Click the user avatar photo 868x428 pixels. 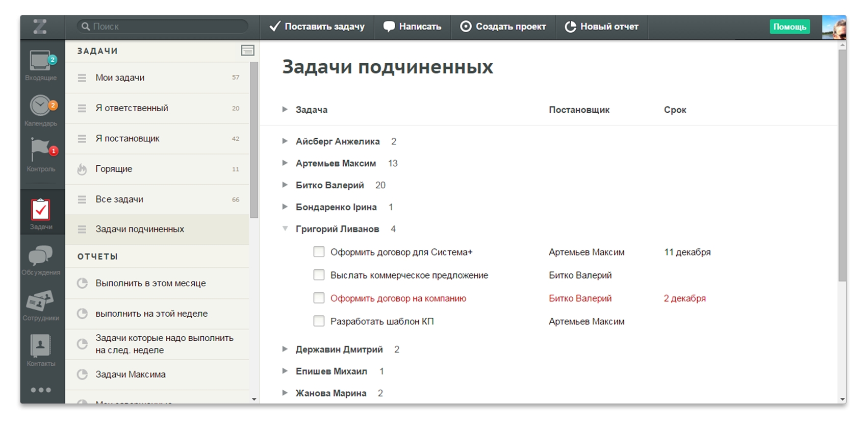click(x=834, y=27)
